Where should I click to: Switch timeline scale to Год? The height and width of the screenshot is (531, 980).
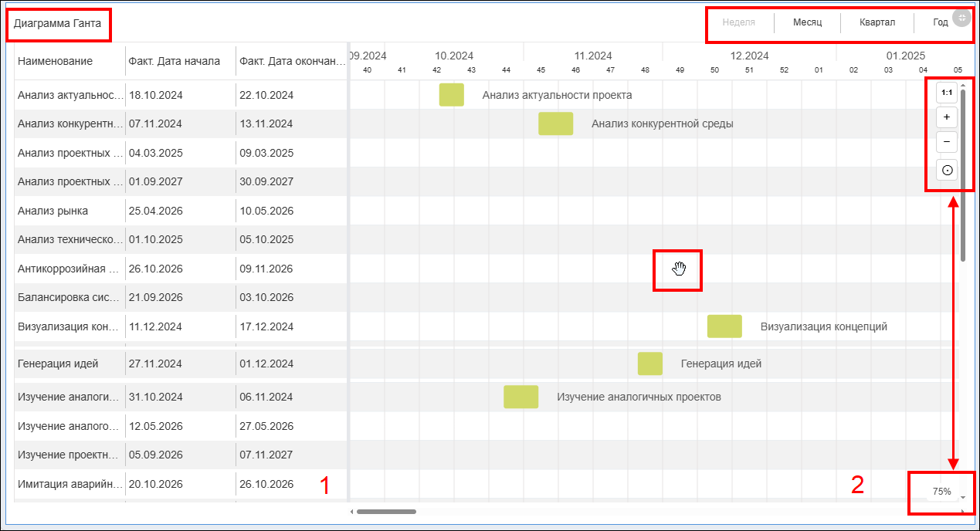pos(940,22)
